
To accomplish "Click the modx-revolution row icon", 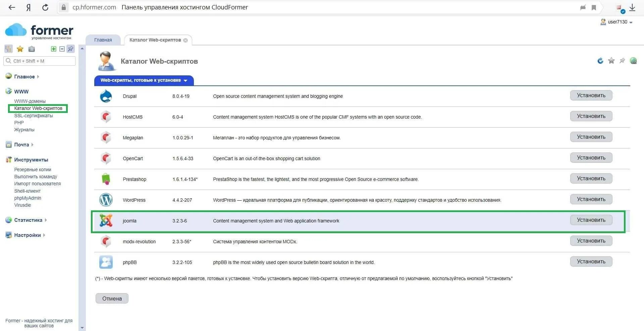I will pos(106,242).
